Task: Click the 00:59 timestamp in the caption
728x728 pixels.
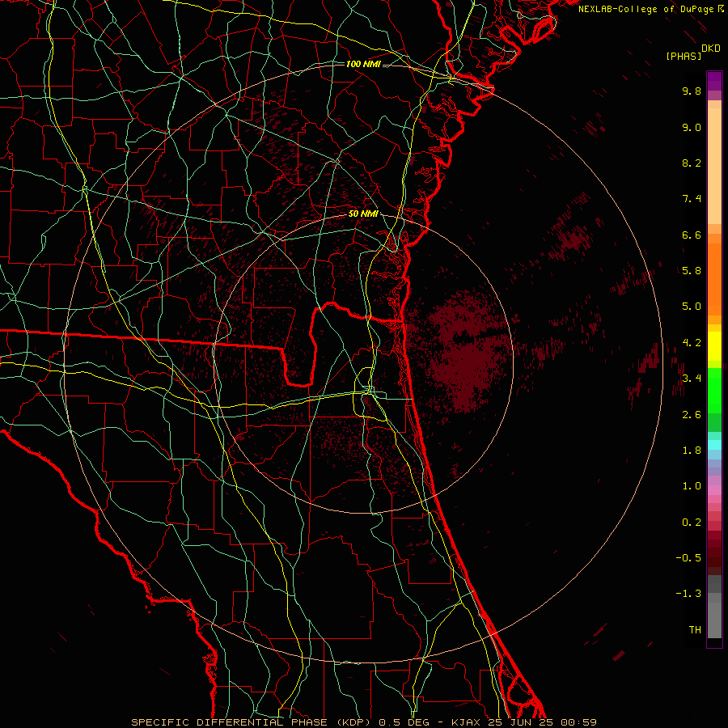Action: (579, 722)
